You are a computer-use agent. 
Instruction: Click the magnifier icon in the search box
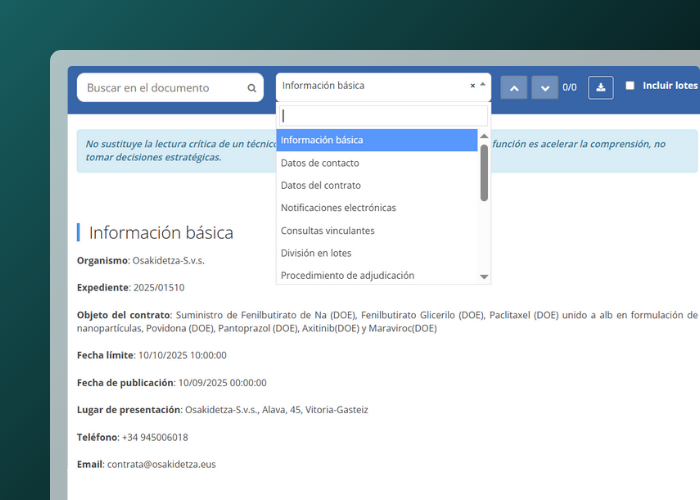[252, 88]
